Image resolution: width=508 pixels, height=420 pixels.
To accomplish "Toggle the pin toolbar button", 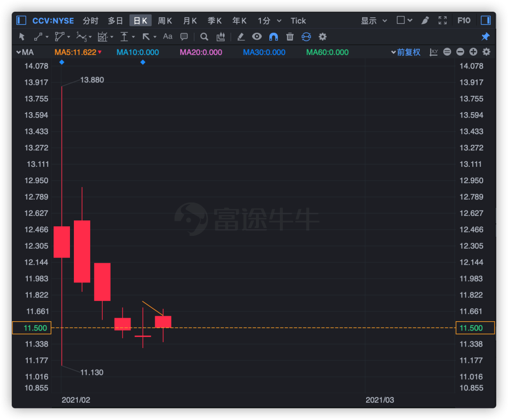I will [486, 37].
